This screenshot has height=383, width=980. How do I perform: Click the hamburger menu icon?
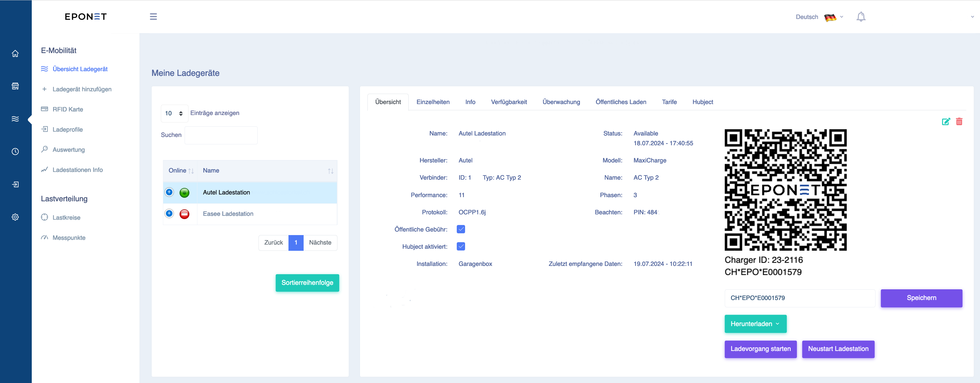pyautogui.click(x=153, y=17)
